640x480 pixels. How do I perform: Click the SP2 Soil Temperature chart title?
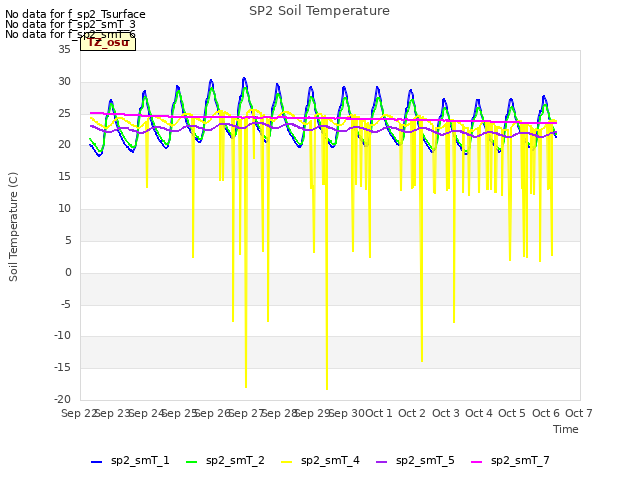click(319, 11)
